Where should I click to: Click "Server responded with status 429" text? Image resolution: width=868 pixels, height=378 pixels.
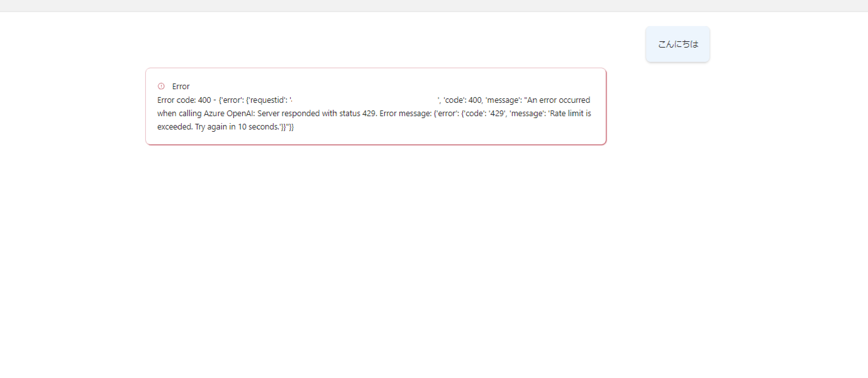pos(316,113)
